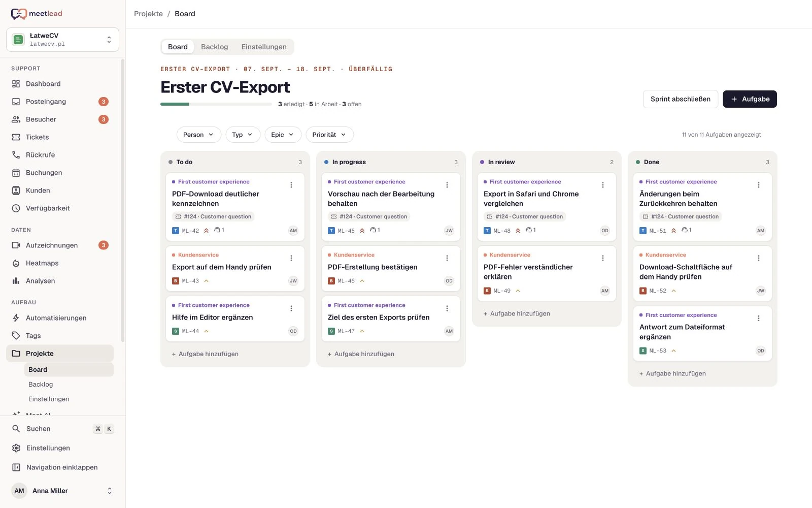Viewport: 812px width, 508px height.
Task: Click #124 Customer question tag on ML-48
Action: tap(525, 216)
